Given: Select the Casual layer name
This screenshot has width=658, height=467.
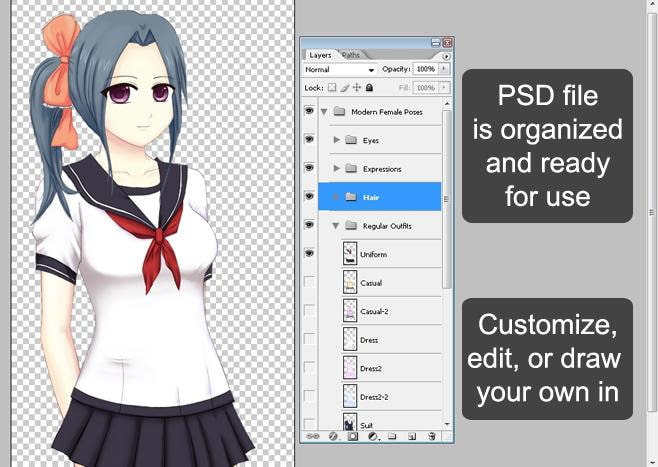Looking at the screenshot, I should pyautogui.click(x=371, y=283).
